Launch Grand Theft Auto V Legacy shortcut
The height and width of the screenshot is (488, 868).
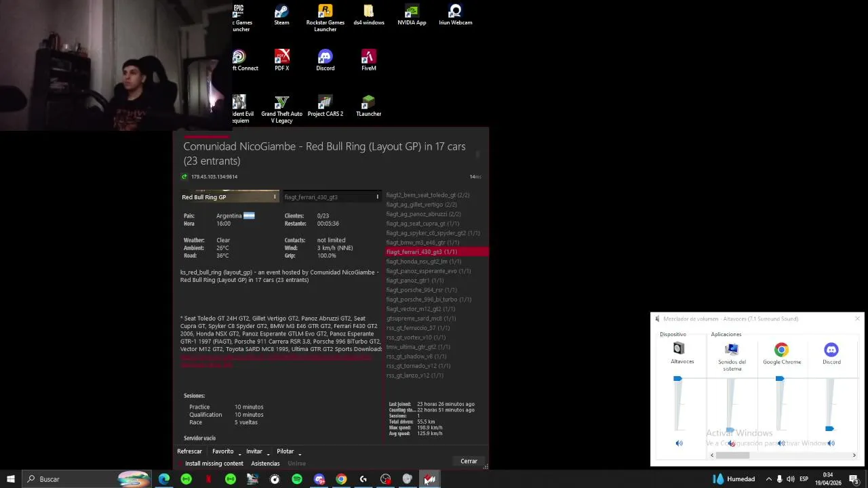[x=281, y=109]
